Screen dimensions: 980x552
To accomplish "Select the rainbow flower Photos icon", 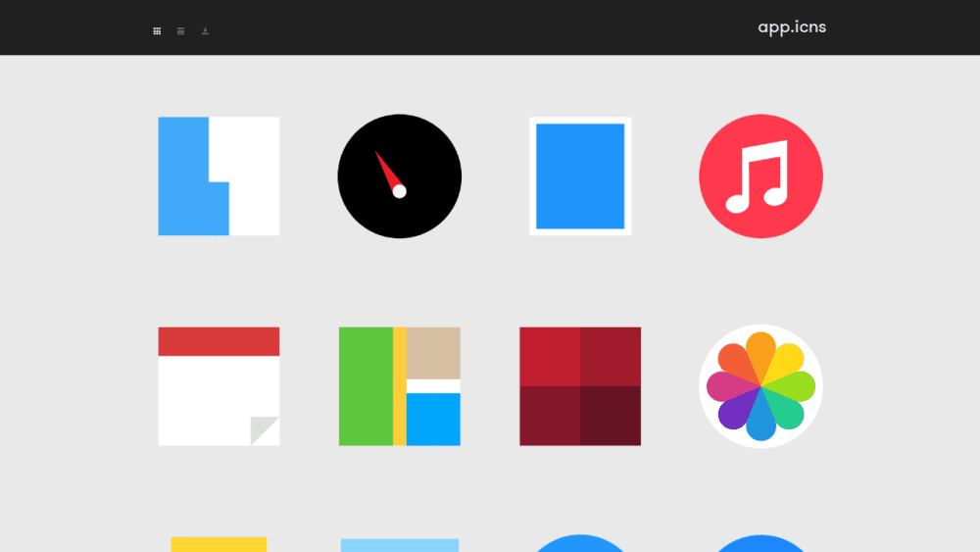I will pos(760,386).
